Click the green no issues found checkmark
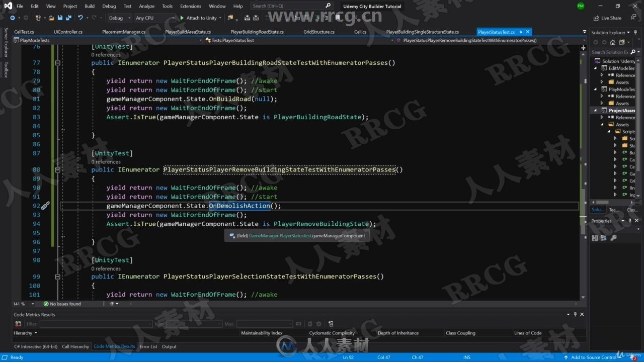The height and width of the screenshot is (362, 644). click(x=46, y=304)
